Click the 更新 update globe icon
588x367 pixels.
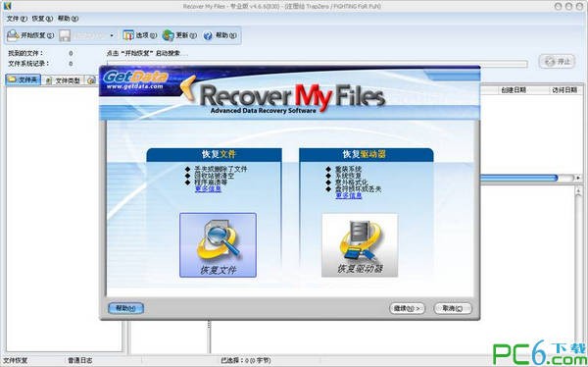(168, 35)
